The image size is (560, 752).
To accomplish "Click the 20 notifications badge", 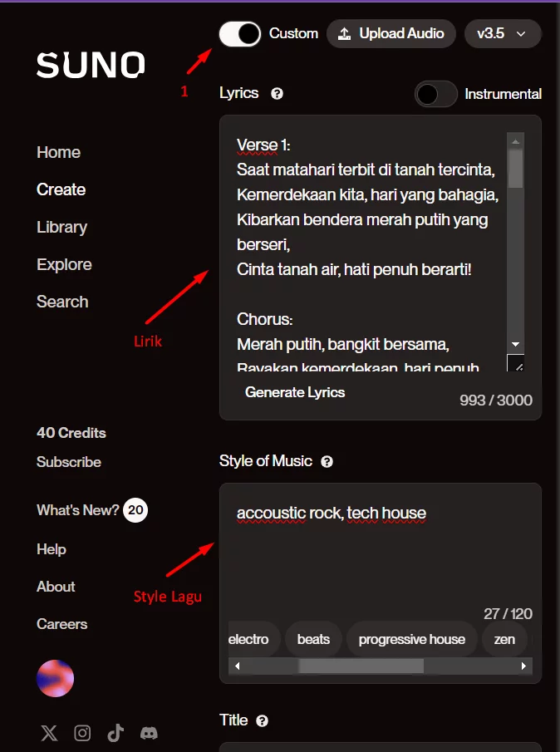I will [135, 510].
